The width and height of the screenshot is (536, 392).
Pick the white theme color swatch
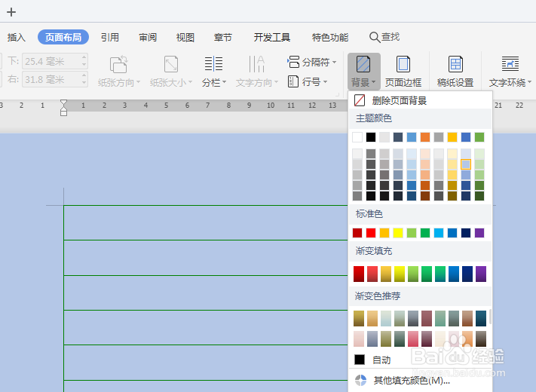pos(357,137)
